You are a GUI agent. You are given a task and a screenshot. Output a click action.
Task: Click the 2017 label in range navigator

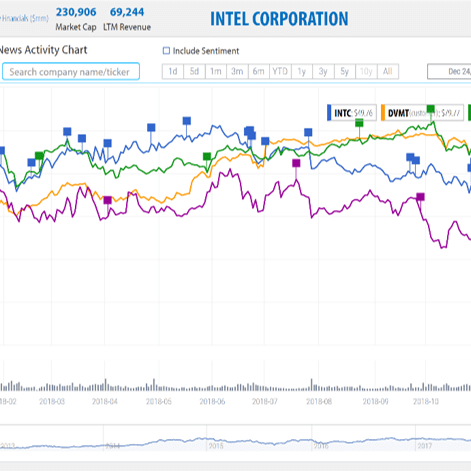click(425, 446)
